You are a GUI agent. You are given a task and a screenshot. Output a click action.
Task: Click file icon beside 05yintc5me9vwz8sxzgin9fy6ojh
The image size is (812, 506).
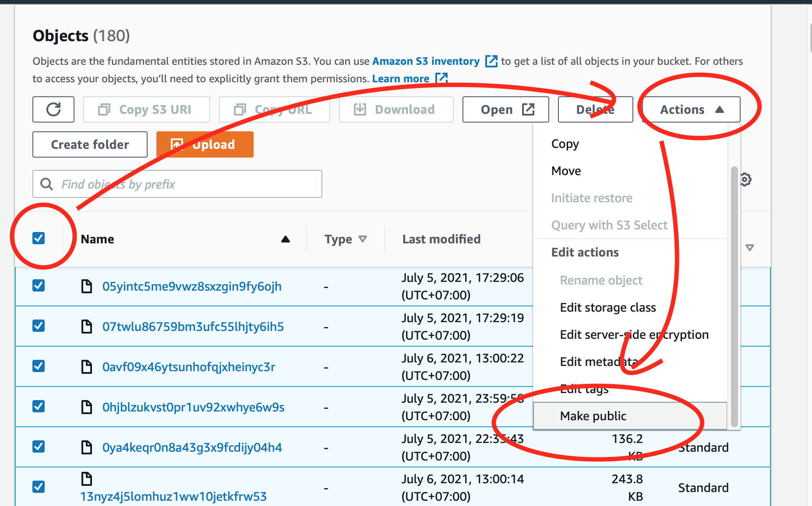pos(87,286)
